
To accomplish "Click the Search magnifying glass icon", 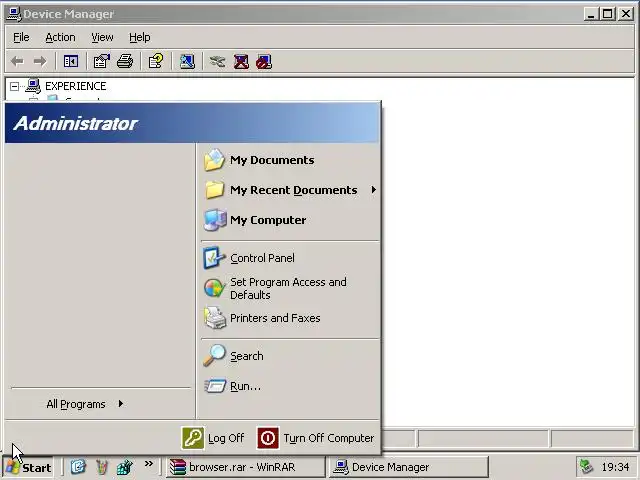I will pyautogui.click(x=214, y=355).
